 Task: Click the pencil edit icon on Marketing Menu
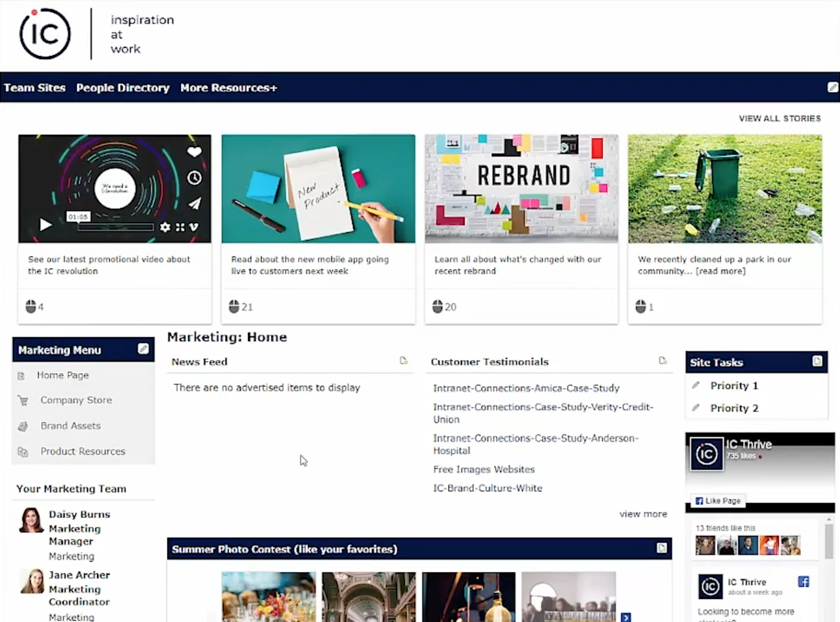(143, 349)
